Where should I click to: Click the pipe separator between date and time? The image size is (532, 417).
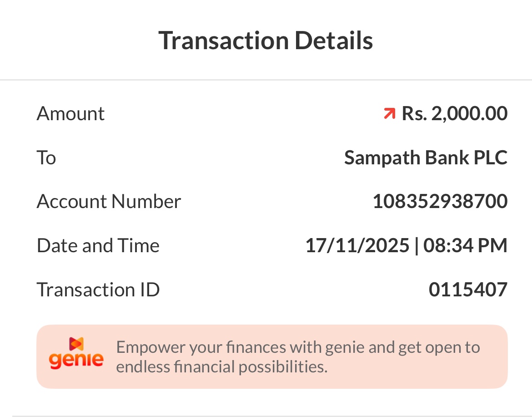tap(417, 245)
